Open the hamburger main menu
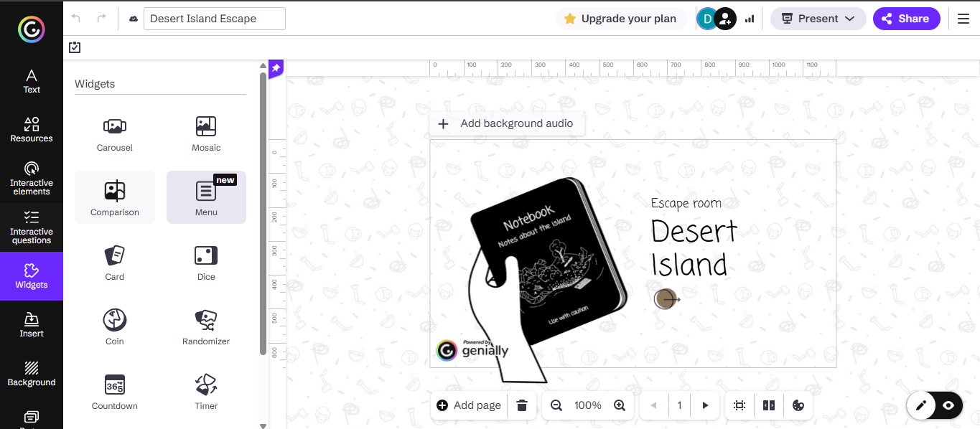This screenshot has width=980, height=429. [x=963, y=19]
